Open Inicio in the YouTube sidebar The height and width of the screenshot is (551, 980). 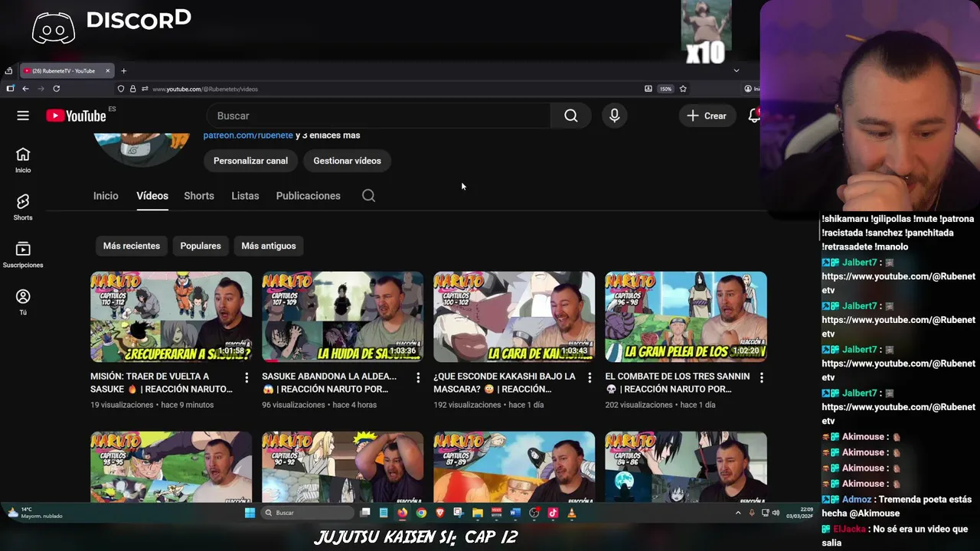pos(23,160)
